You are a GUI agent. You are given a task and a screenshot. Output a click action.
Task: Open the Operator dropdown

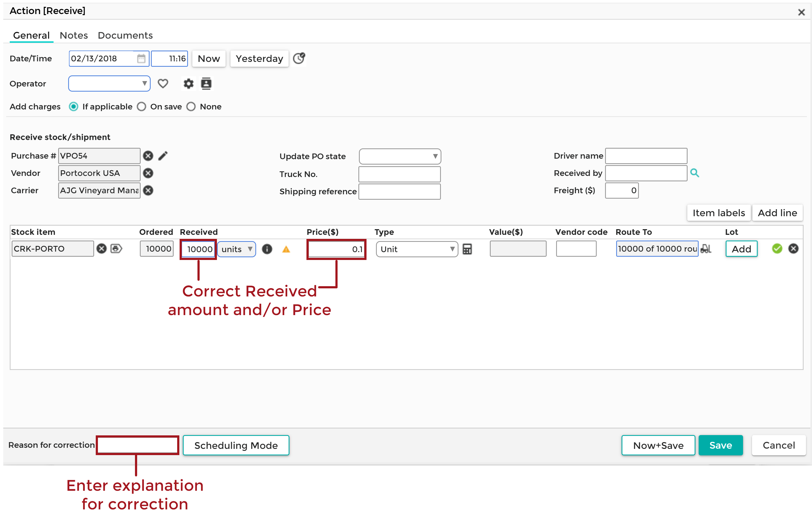point(109,84)
